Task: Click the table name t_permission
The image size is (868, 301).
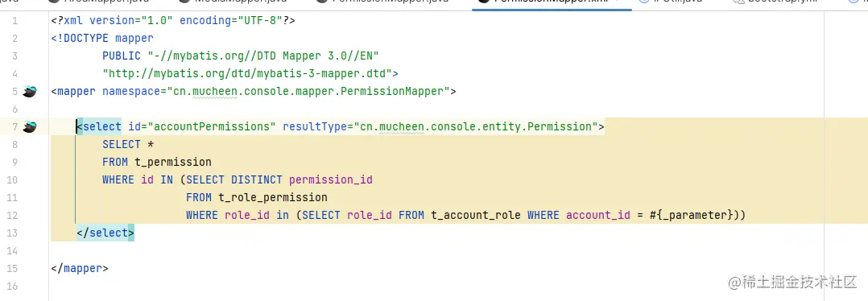Action: [173, 162]
